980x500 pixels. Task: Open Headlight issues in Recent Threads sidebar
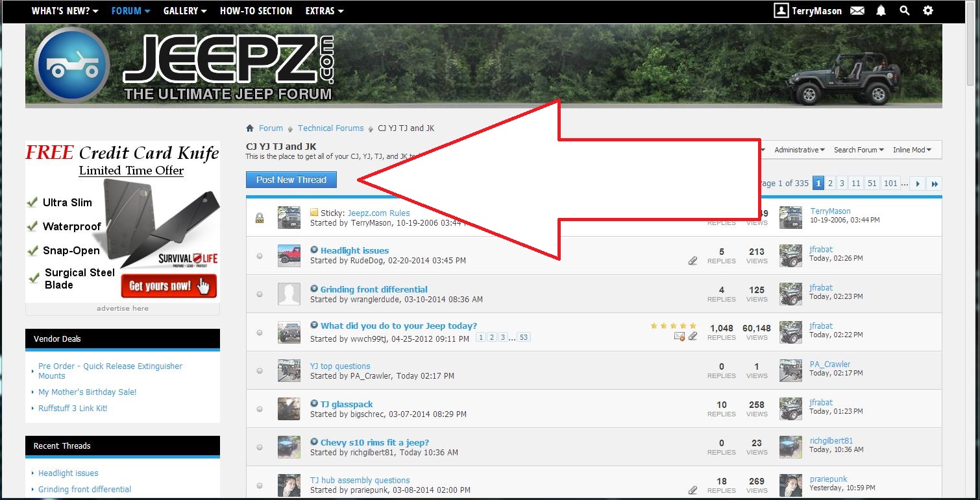pyautogui.click(x=68, y=473)
